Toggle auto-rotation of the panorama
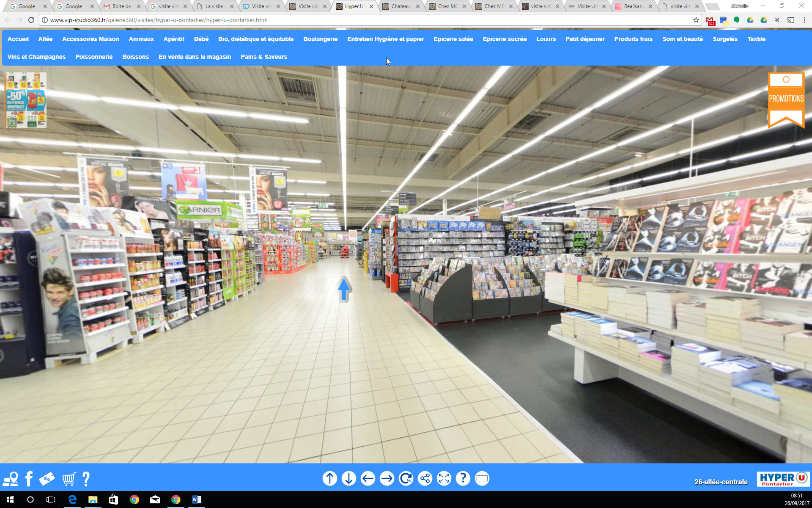 coord(406,479)
